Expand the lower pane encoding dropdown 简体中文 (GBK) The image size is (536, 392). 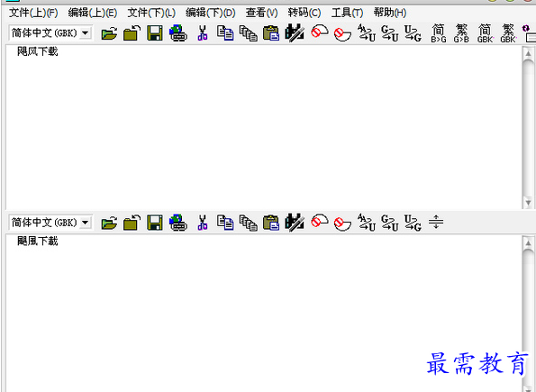coord(85,223)
